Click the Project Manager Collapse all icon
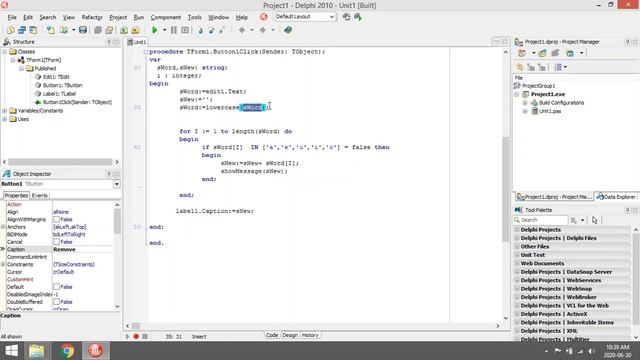This screenshot has height=360, width=640. pos(542,67)
